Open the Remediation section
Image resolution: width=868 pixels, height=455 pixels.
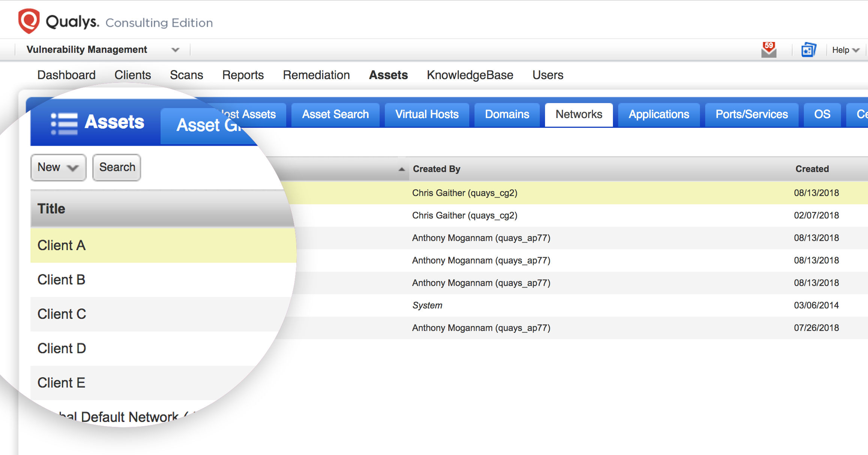click(x=316, y=75)
